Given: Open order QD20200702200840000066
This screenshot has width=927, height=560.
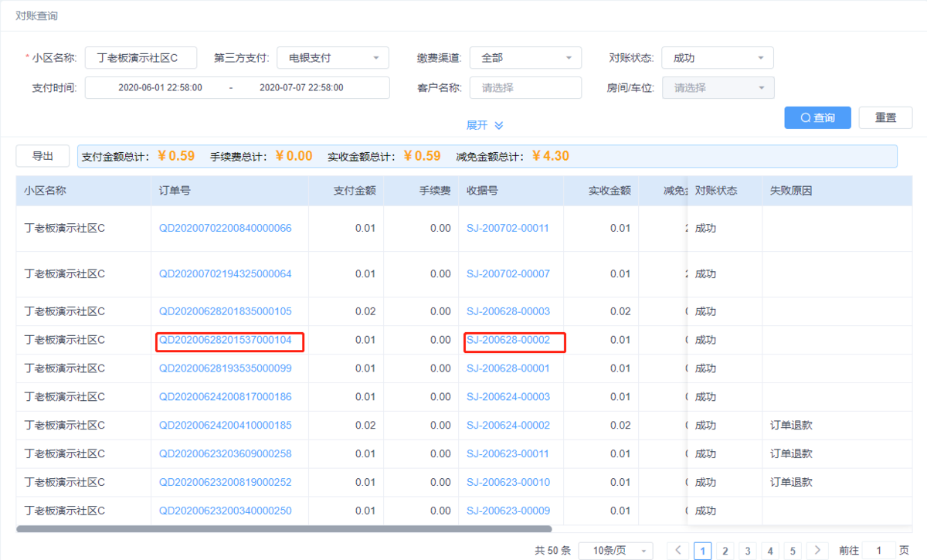Looking at the screenshot, I should pyautogui.click(x=226, y=228).
